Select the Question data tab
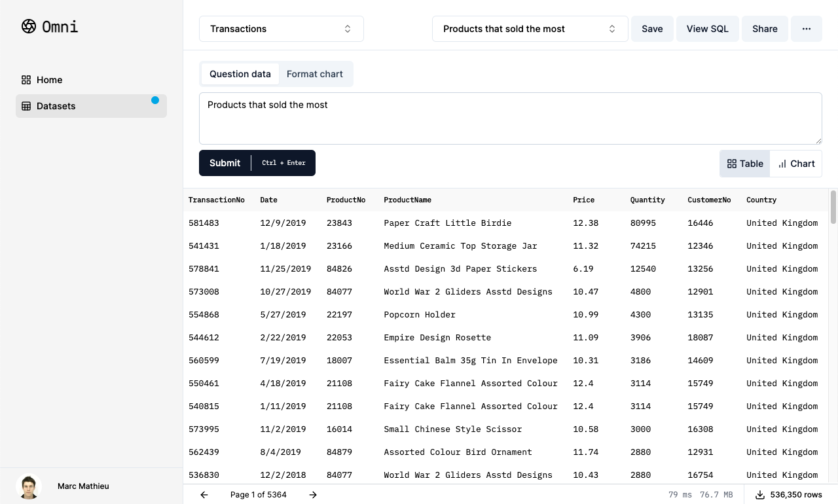Image resolution: width=838 pixels, height=504 pixels. (240, 74)
